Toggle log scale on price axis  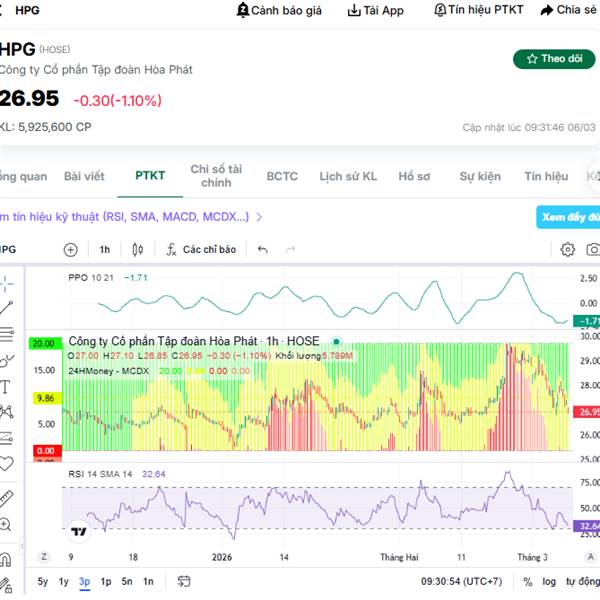[x=551, y=581]
